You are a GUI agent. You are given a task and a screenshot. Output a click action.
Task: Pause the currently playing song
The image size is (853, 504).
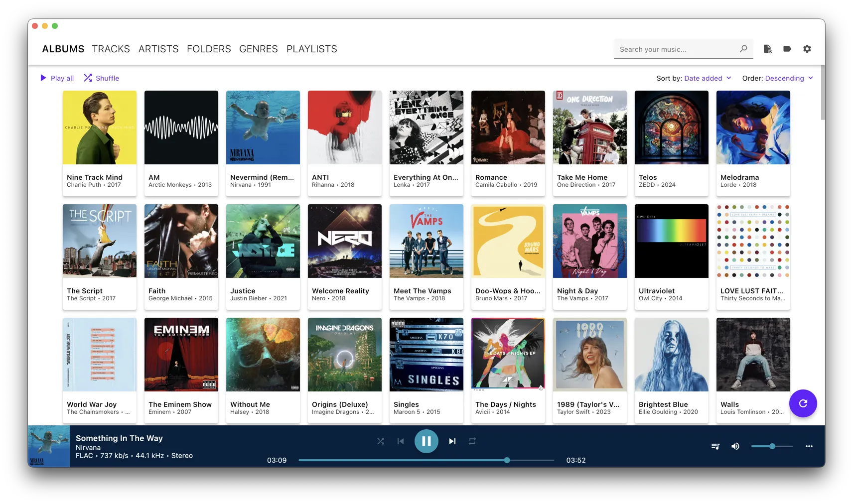pos(426,441)
